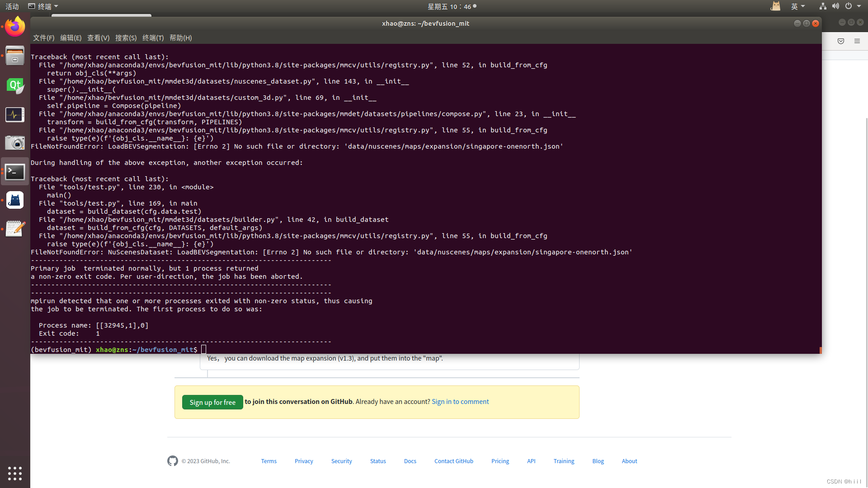Click the clock date in top bar
868x488 pixels.
click(x=450, y=6)
